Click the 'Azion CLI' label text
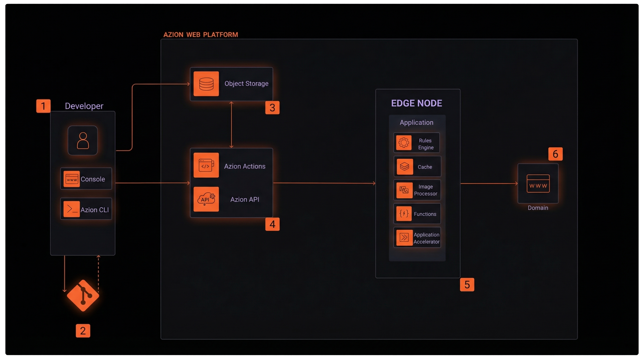644x359 pixels. point(95,210)
